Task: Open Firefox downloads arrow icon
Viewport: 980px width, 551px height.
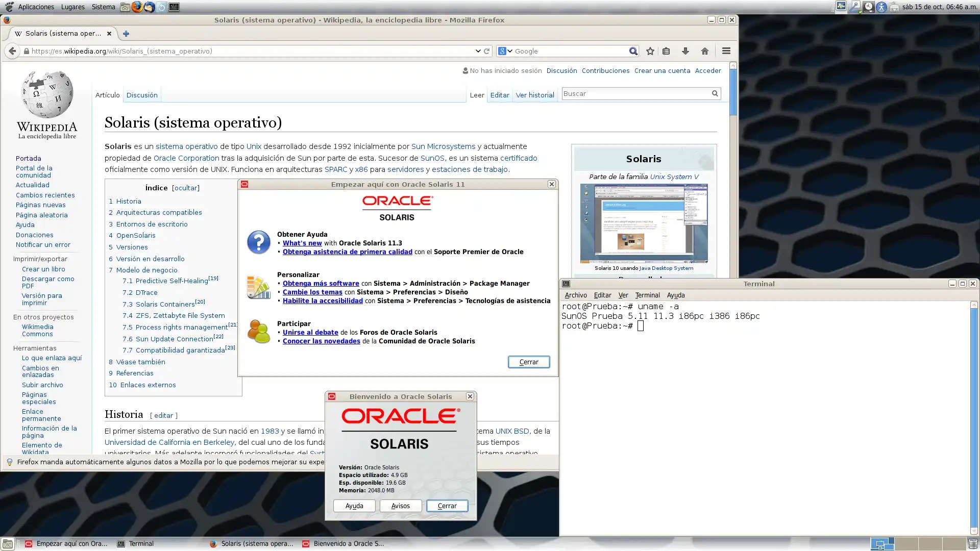Action: pos(685,51)
